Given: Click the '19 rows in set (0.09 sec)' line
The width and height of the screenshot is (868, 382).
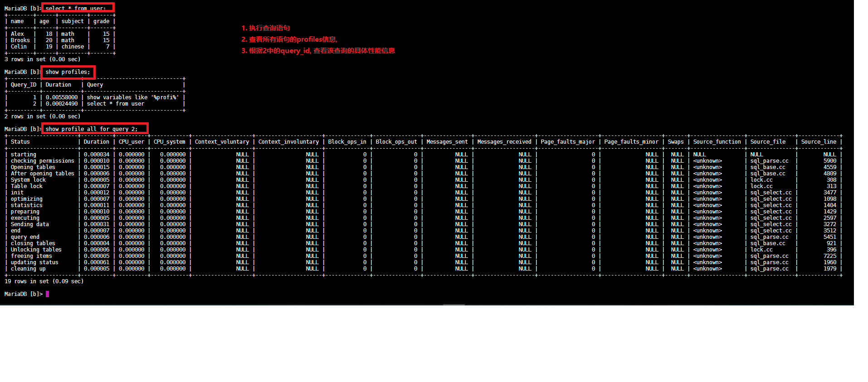Looking at the screenshot, I should [x=44, y=281].
